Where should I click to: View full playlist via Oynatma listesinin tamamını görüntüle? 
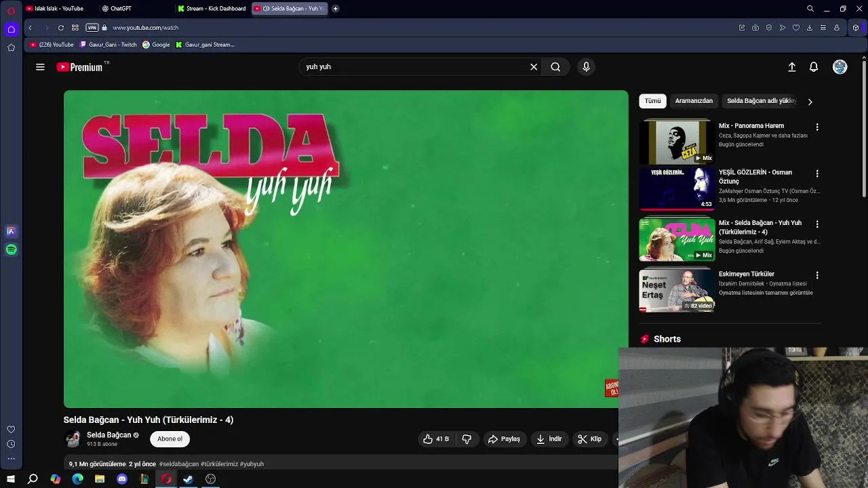tap(766, 293)
